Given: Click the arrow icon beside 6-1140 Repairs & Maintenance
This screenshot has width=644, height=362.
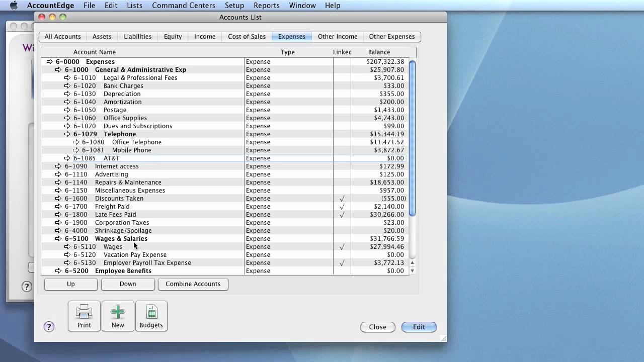Looking at the screenshot, I should click(58, 183).
